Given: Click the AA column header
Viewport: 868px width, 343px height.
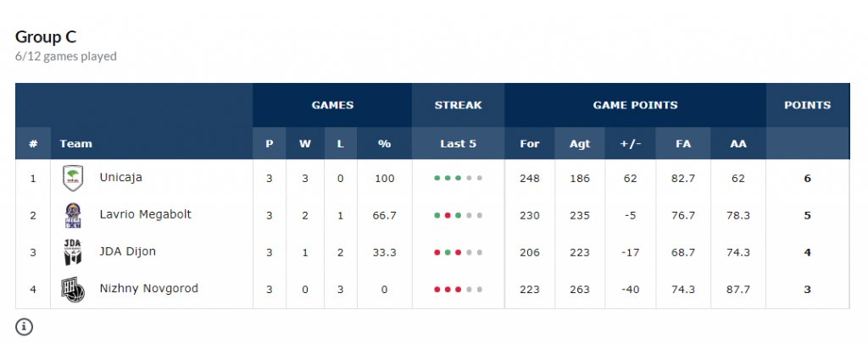Looking at the screenshot, I should [738, 144].
